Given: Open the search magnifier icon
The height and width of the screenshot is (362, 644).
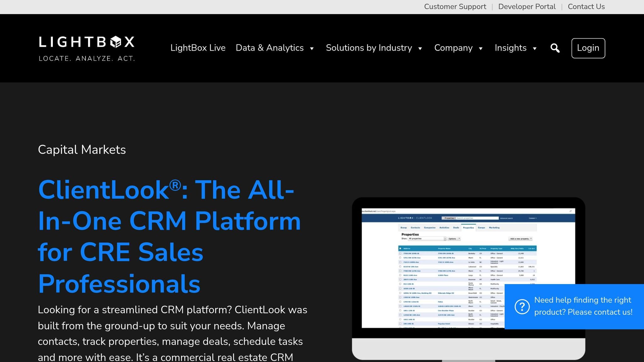Looking at the screenshot, I should tap(555, 48).
